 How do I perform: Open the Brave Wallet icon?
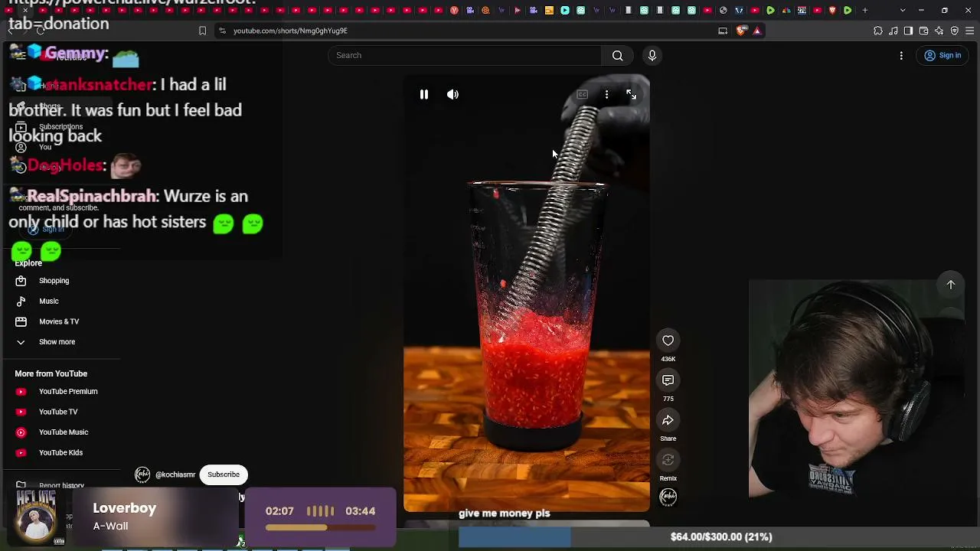924,31
